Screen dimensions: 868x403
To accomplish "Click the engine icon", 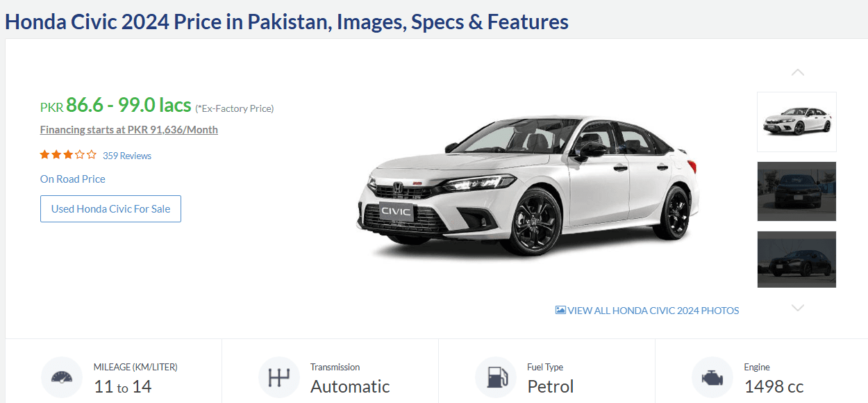I will coord(712,378).
